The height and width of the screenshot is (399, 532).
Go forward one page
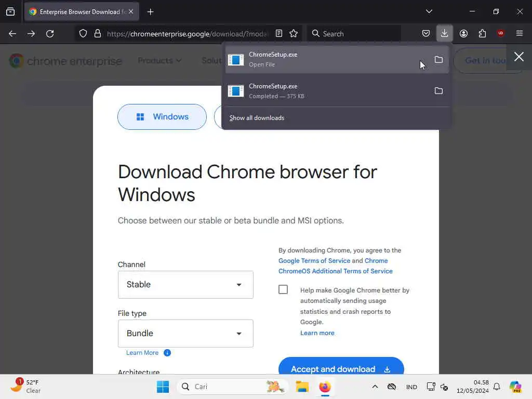pos(31,34)
